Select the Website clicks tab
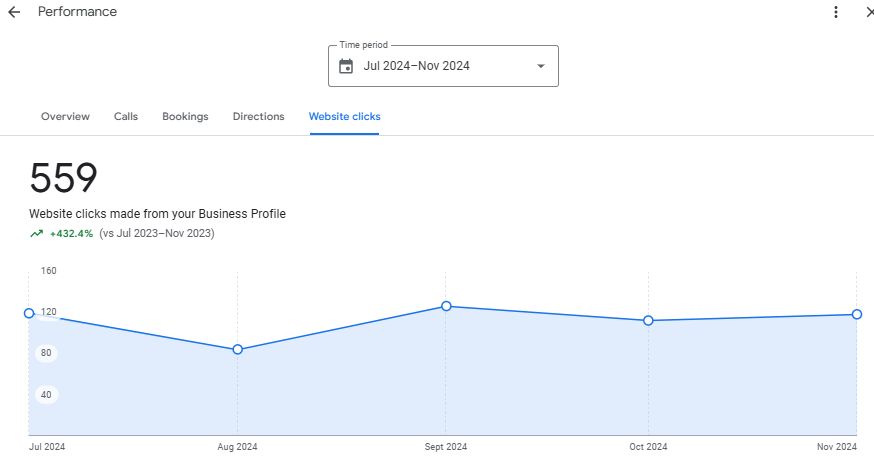The image size is (874, 464). point(344,117)
